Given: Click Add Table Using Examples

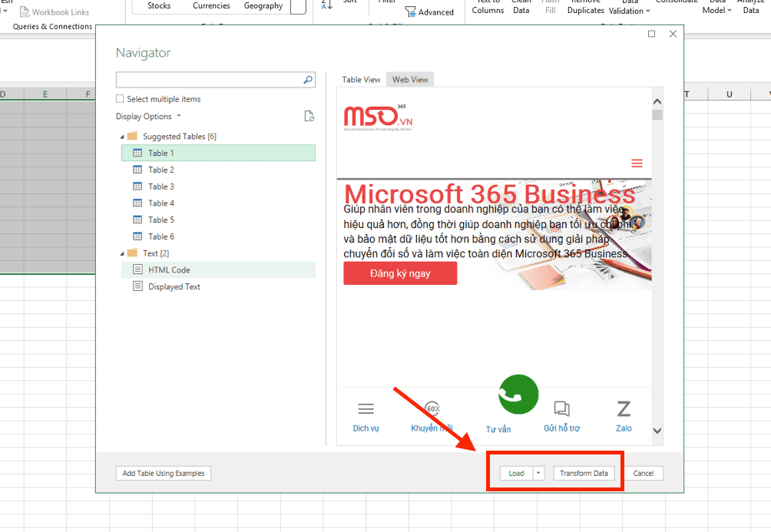Looking at the screenshot, I should coord(164,473).
